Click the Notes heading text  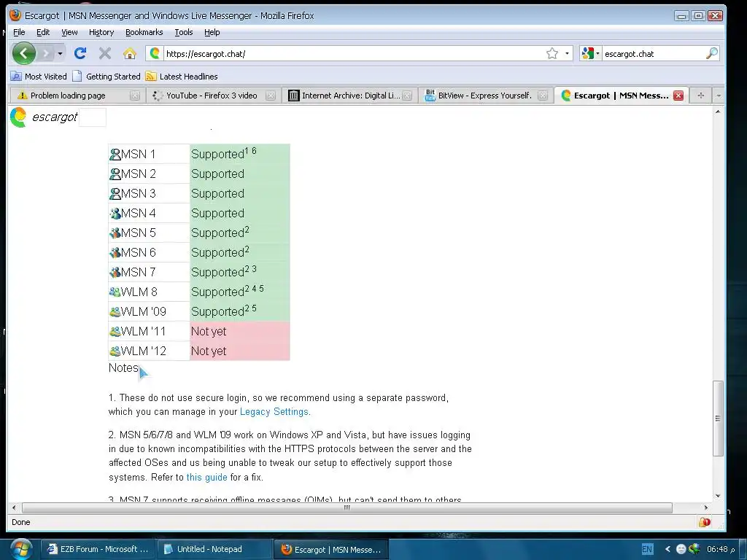(123, 367)
